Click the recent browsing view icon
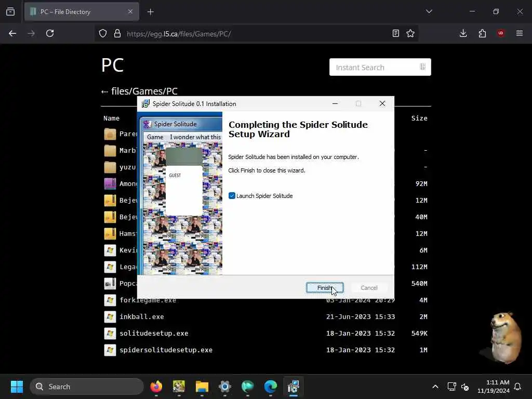This screenshot has height=399, width=532. pyautogui.click(x=10, y=11)
